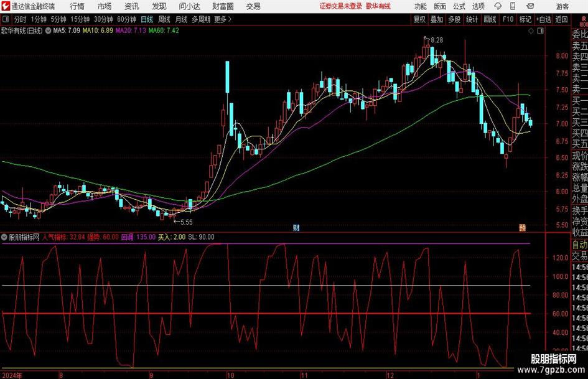Expand the 歌华有线(日线) indicator dropdown arrow
Viewport: 588px width, 379px height.
pyautogui.click(x=48, y=30)
